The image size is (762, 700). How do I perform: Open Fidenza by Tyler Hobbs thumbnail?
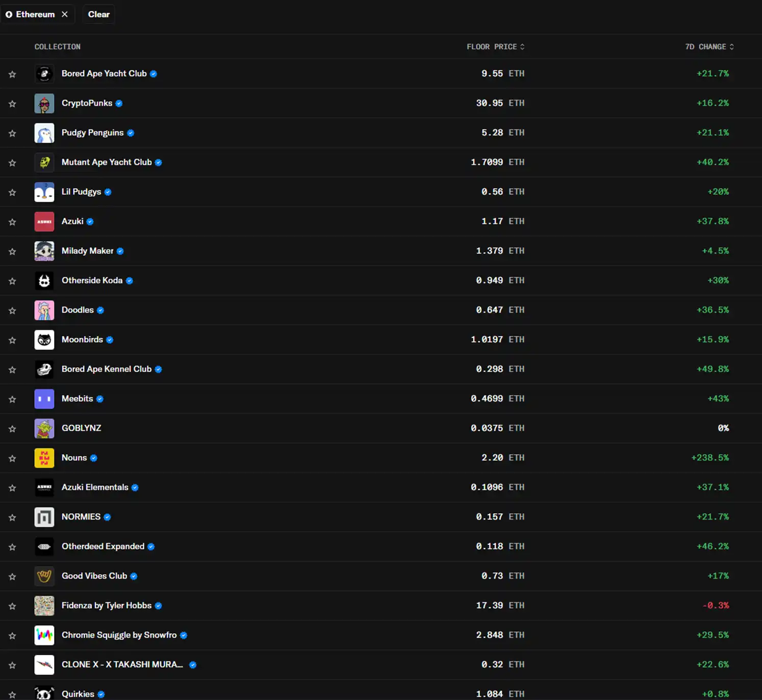pos(44,606)
